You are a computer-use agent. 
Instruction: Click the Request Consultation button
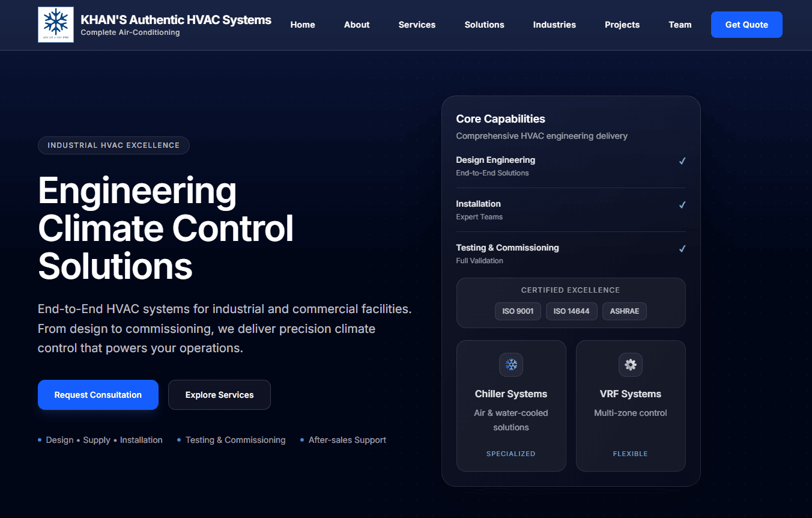[x=98, y=395]
